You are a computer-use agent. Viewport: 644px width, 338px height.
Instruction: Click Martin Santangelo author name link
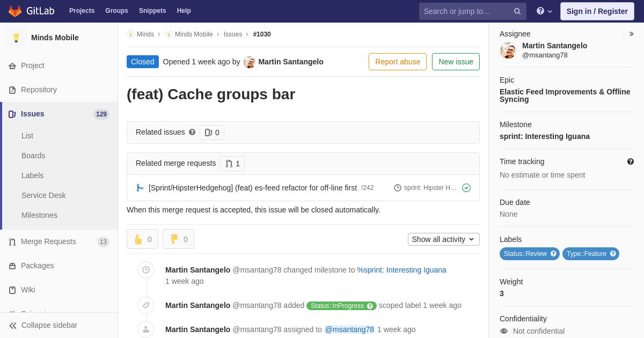pyautogui.click(x=291, y=62)
